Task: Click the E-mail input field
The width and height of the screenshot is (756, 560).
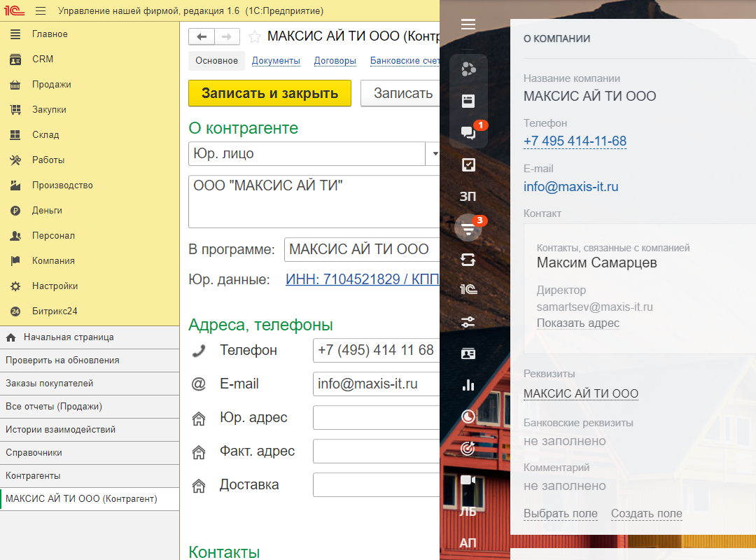Action: (x=376, y=384)
